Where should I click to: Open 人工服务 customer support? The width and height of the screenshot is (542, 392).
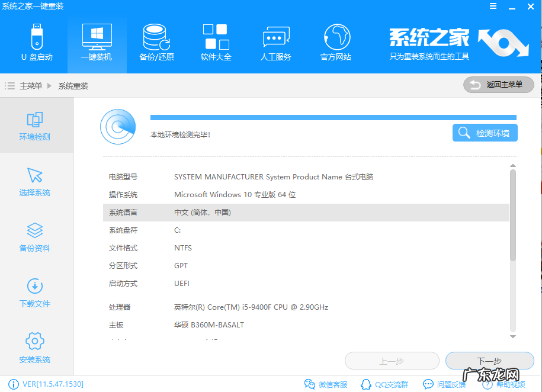coord(275,41)
